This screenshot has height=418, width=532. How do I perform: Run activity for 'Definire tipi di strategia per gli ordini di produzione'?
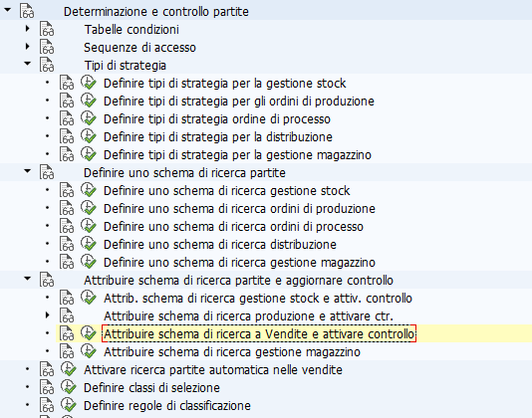(89, 101)
